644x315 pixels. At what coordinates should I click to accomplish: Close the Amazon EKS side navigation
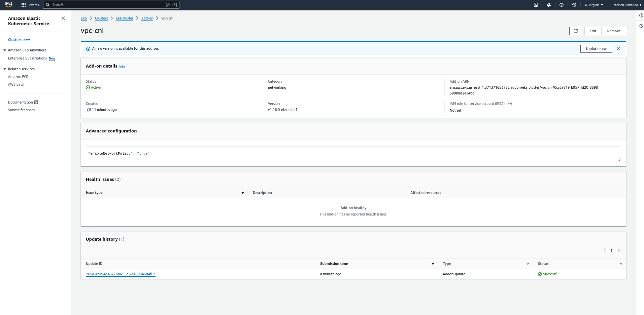(x=63, y=18)
